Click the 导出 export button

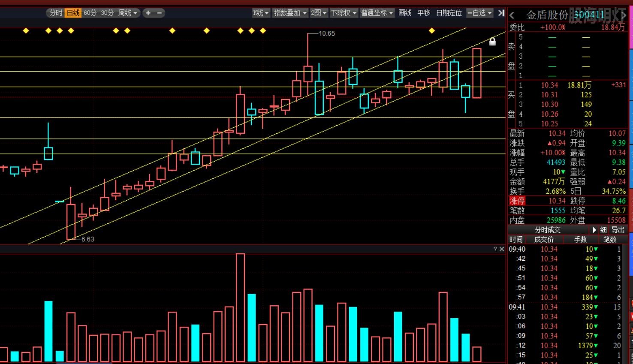(618, 230)
